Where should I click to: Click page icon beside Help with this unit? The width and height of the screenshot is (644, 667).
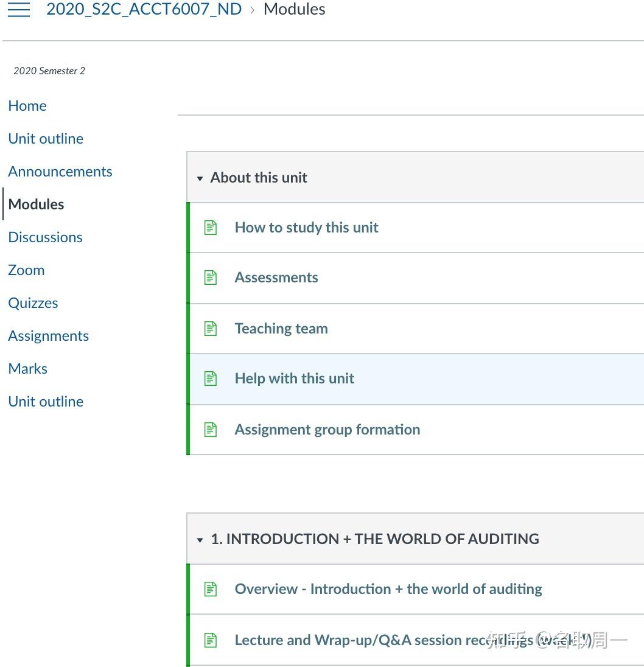click(x=211, y=379)
